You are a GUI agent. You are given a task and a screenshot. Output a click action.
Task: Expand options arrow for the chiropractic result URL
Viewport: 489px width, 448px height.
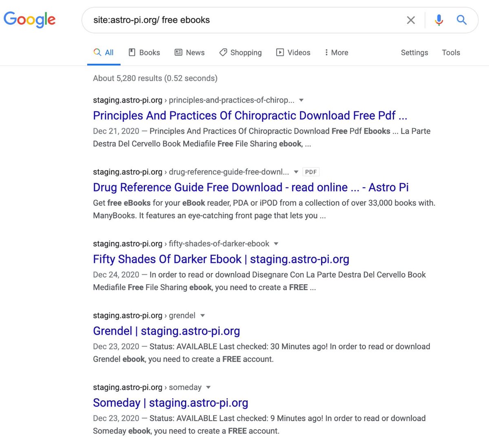301,100
